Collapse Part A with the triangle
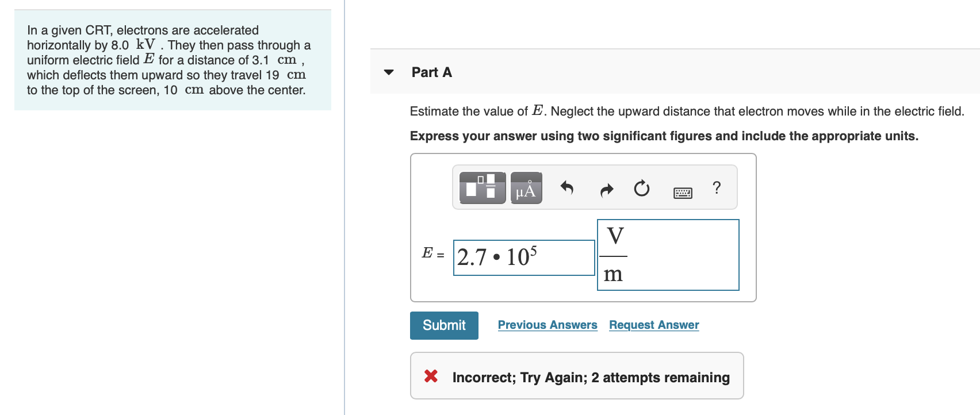This screenshot has width=980, height=415. tap(389, 72)
